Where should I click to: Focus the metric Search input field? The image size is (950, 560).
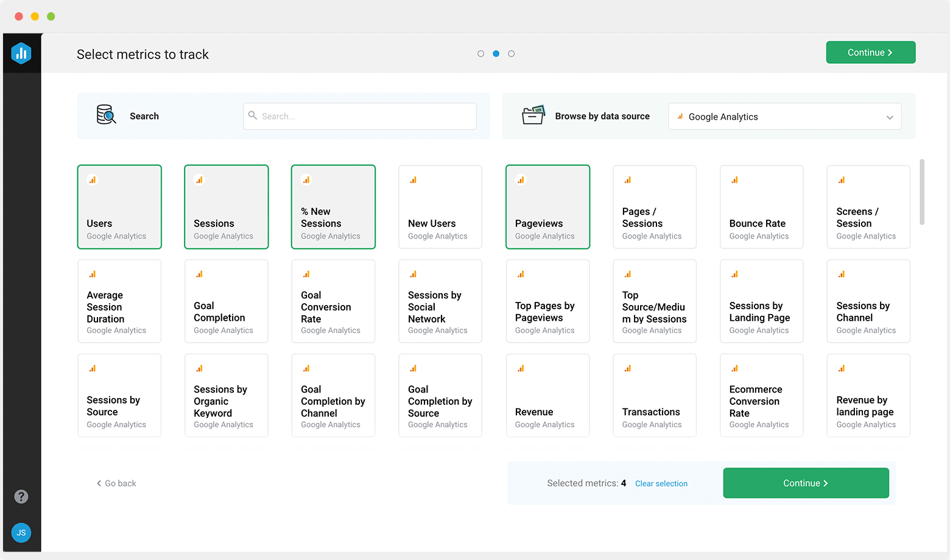pyautogui.click(x=360, y=116)
